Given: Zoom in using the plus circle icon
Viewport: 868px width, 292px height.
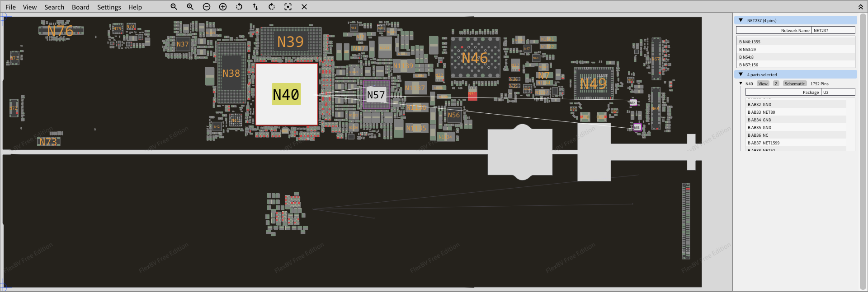Looking at the screenshot, I should [223, 7].
